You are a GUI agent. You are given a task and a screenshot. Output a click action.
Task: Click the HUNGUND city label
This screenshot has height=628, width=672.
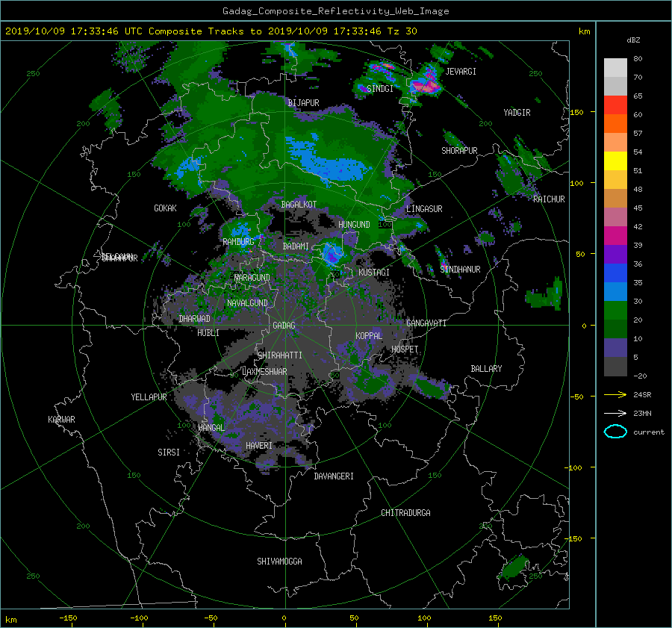354,225
